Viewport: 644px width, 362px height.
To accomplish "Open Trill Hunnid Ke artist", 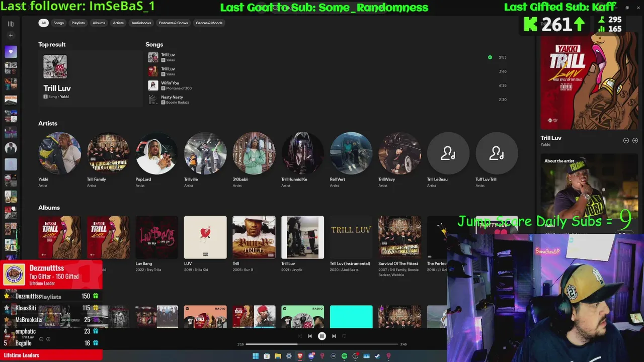I will (302, 153).
